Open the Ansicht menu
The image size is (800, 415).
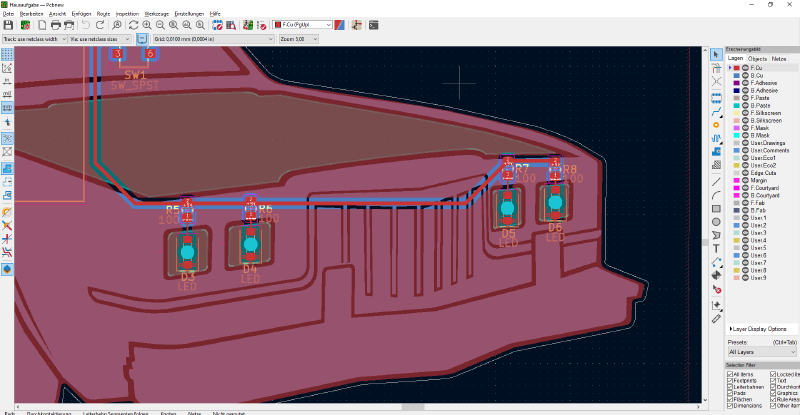(57, 14)
